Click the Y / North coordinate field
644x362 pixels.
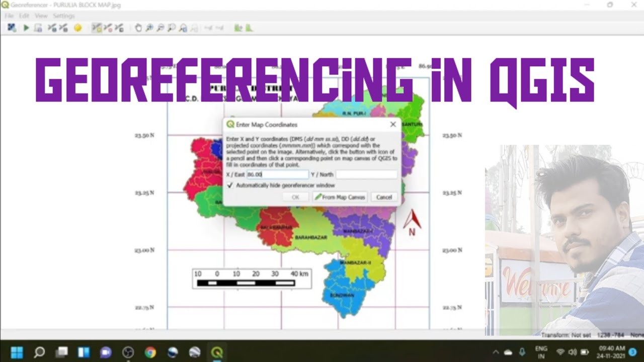click(366, 174)
